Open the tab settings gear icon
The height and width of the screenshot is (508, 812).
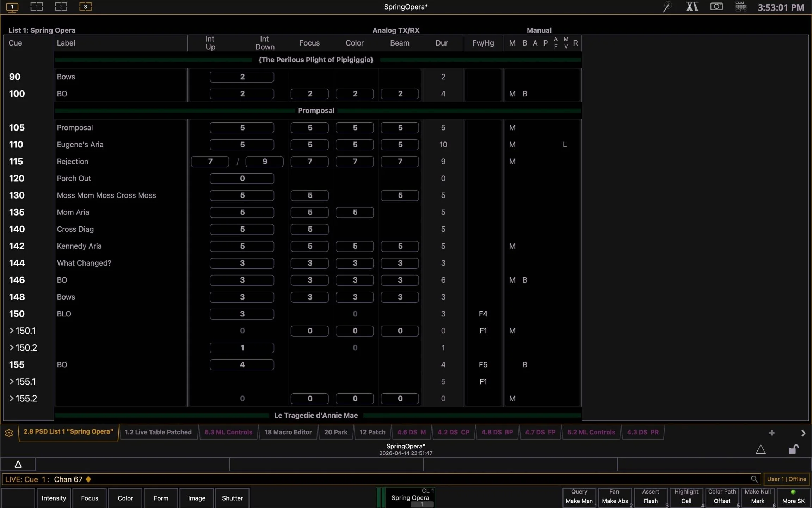coord(9,433)
